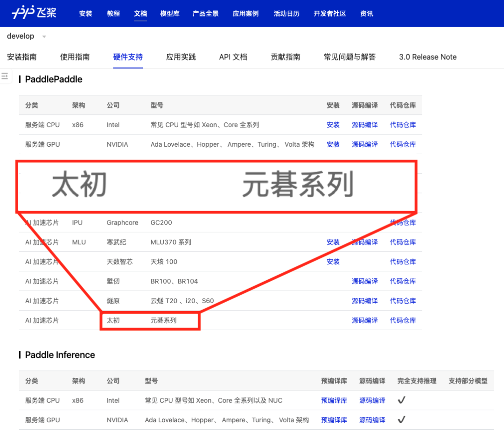This screenshot has width=504, height=433.
Task: Select 开发者社区 in the top navigation
Action: pos(329,14)
